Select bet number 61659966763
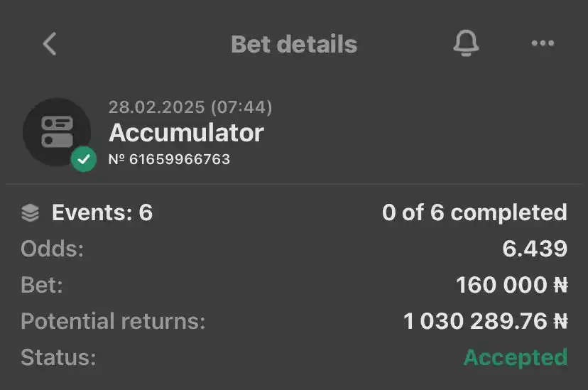Viewport: 588px width, 390px height. click(x=169, y=159)
